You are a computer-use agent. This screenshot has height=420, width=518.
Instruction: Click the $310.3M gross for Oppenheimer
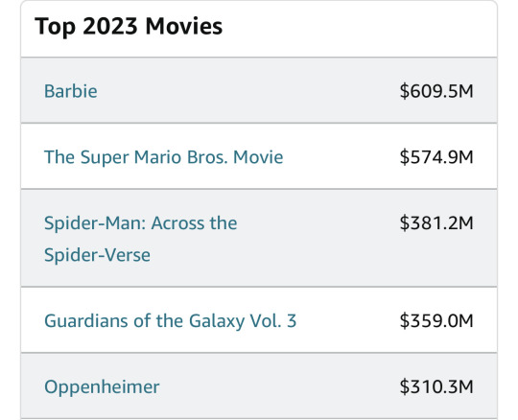pyautogui.click(x=436, y=386)
